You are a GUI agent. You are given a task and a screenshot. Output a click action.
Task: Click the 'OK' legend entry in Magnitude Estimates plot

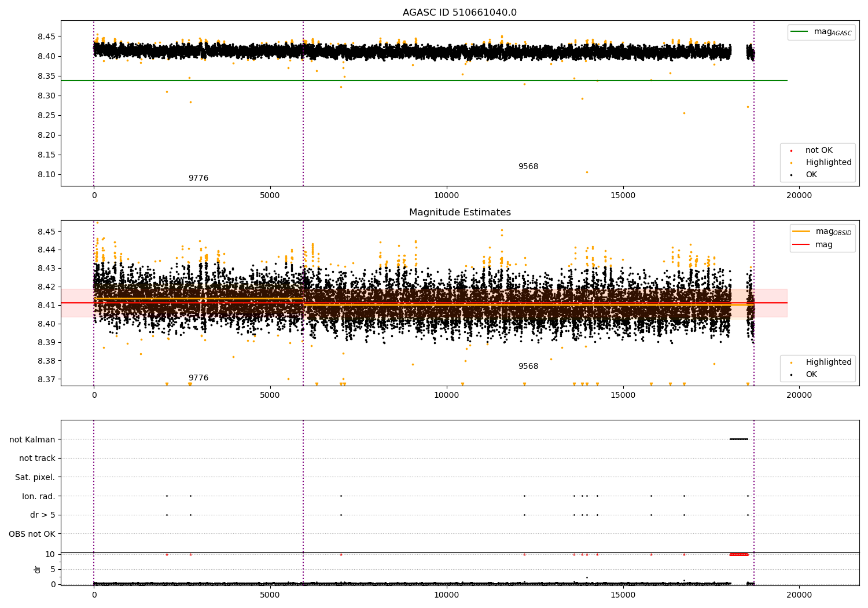pos(811,375)
